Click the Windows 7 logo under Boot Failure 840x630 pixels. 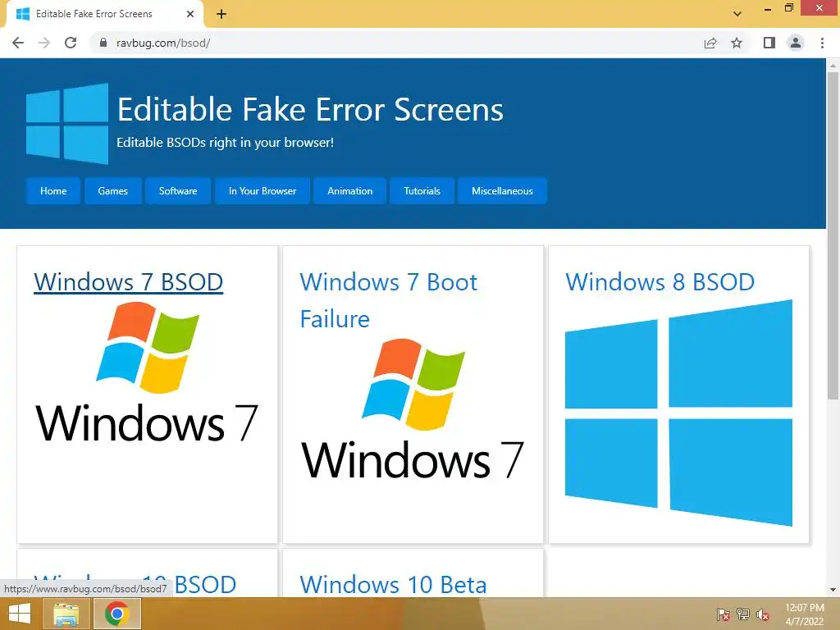click(413, 409)
